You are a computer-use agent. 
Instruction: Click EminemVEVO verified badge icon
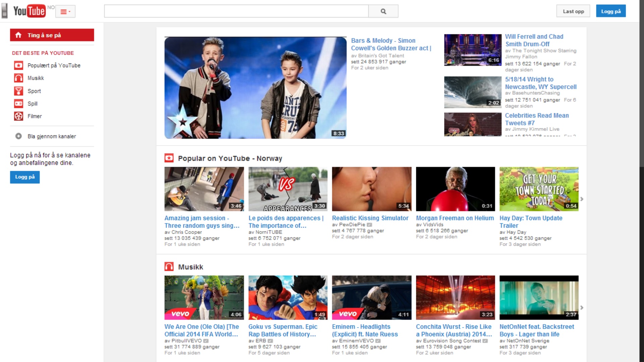tap(378, 341)
